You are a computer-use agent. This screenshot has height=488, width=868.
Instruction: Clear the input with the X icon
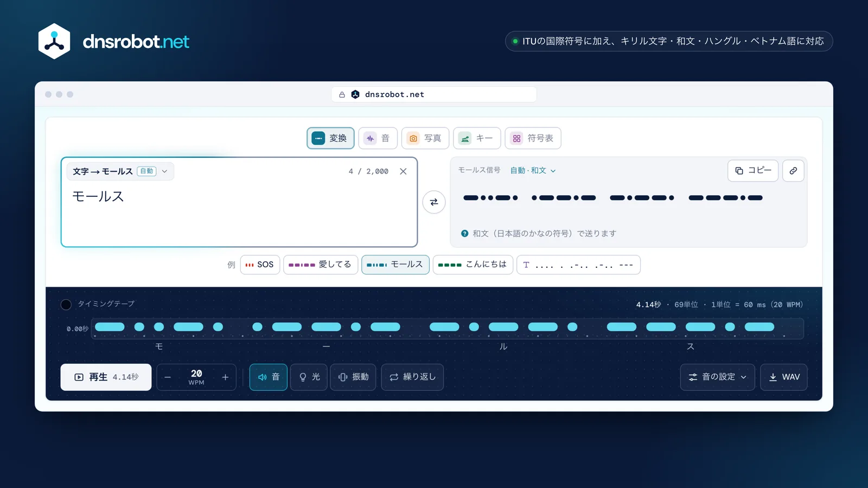click(403, 171)
